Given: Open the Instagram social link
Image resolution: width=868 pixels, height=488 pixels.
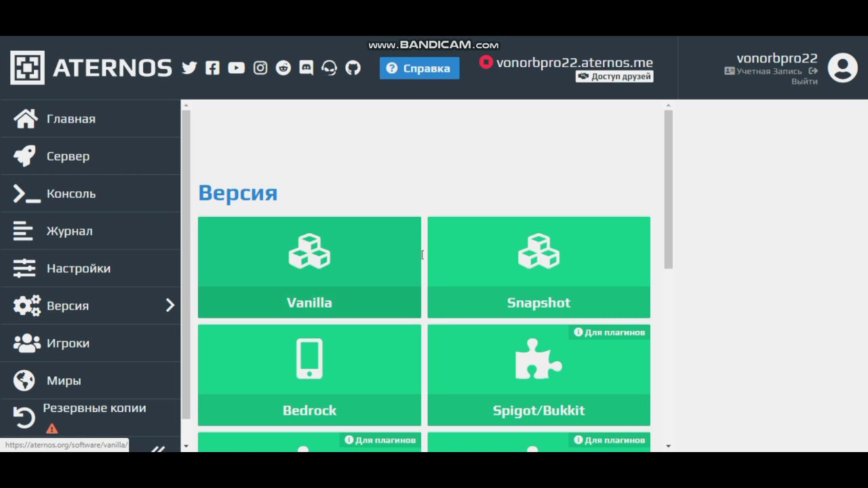Looking at the screenshot, I should coord(260,68).
